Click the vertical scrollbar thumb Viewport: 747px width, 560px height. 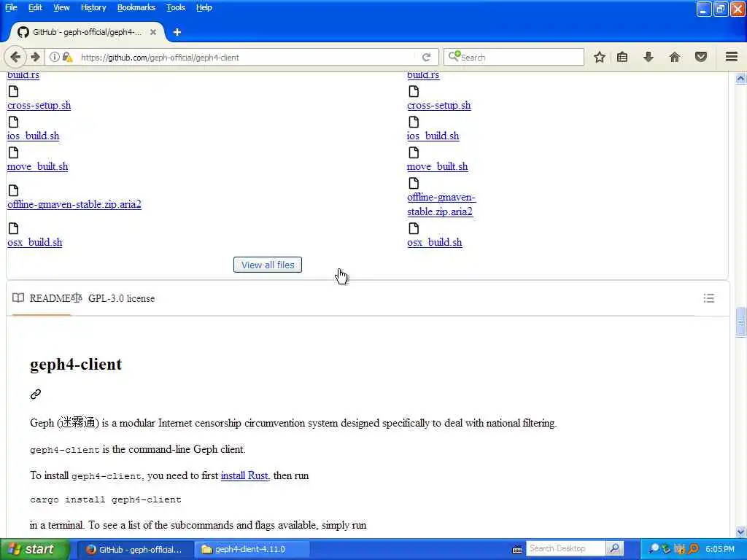[x=740, y=322]
